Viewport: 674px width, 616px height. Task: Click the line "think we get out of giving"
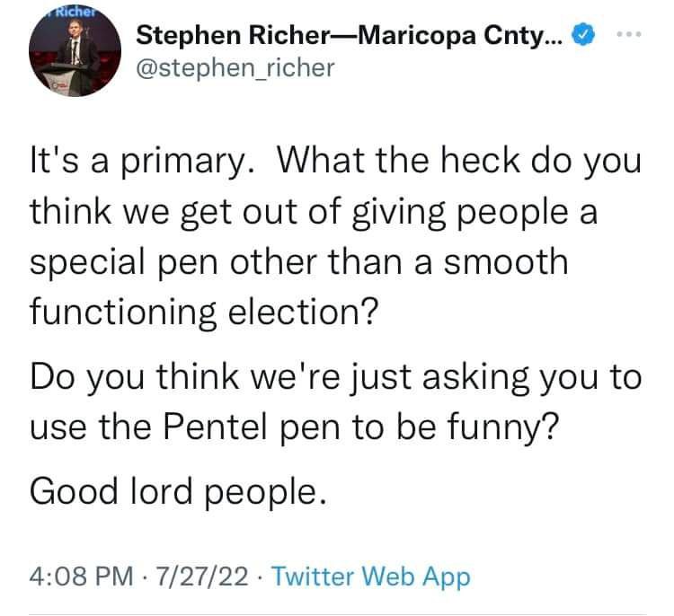[x=314, y=212]
